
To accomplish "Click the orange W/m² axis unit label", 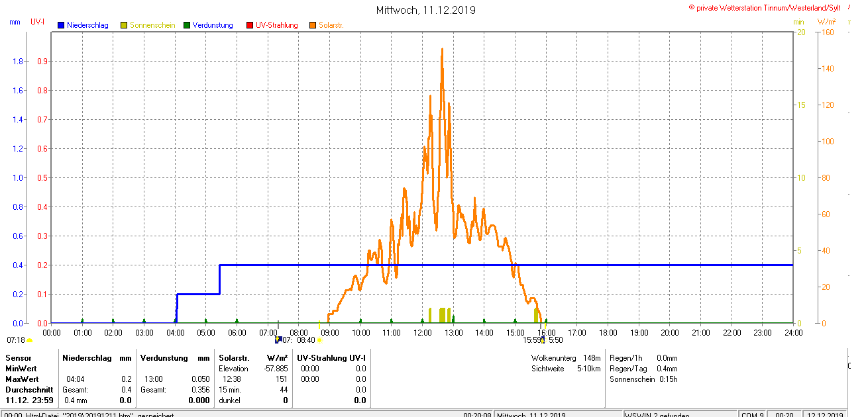I will point(828,22).
